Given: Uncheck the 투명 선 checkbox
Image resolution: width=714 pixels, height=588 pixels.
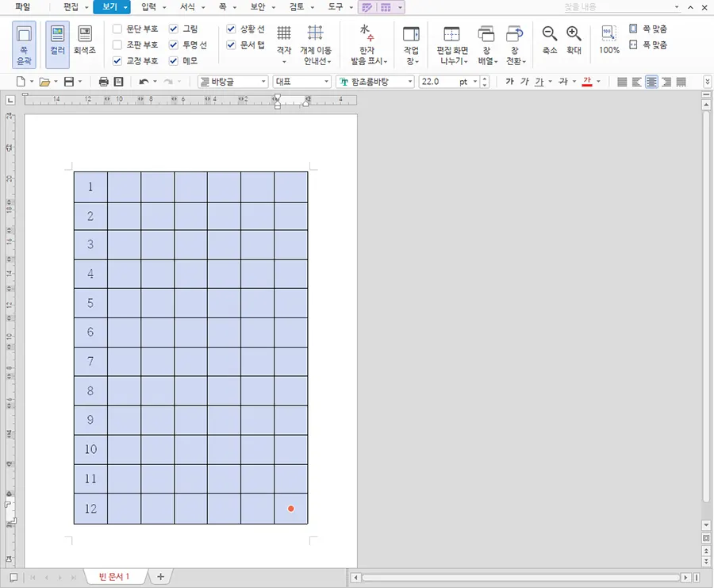Looking at the screenshot, I should [174, 44].
